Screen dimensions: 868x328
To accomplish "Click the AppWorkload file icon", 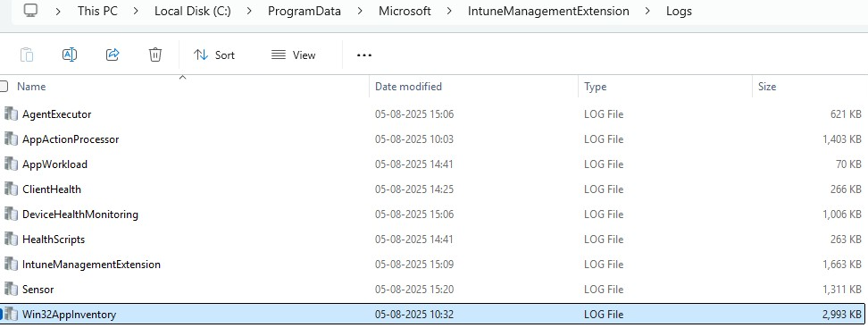I will [x=11, y=164].
